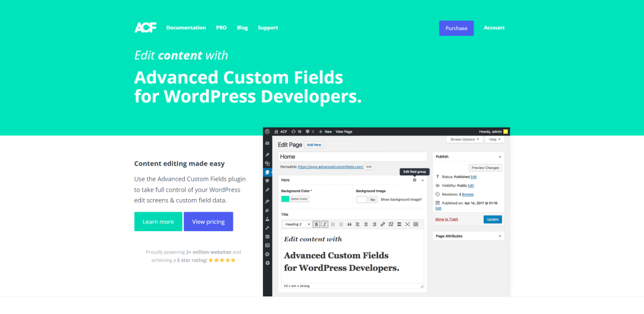Screen dimensions: 644x314
Task: Open the Users person icon in sidebar
Action: pos(267,219)
